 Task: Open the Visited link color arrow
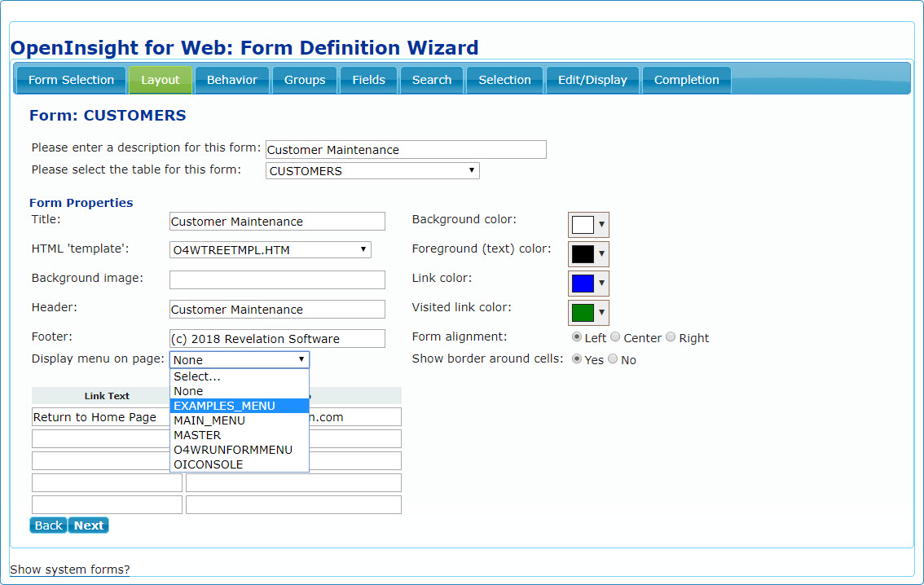pyautogui.click(x=601, y=313)
